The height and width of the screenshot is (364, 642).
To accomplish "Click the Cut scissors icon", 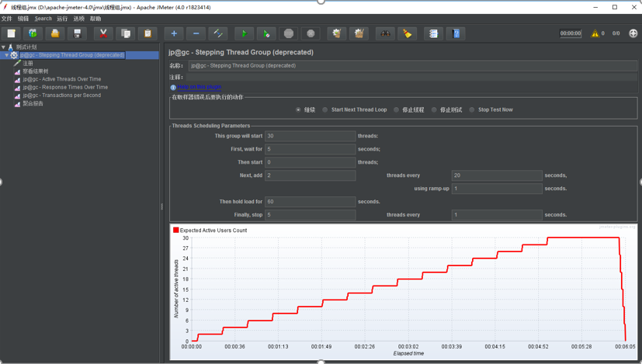I will pyautogui.click(x=103, y=33).
